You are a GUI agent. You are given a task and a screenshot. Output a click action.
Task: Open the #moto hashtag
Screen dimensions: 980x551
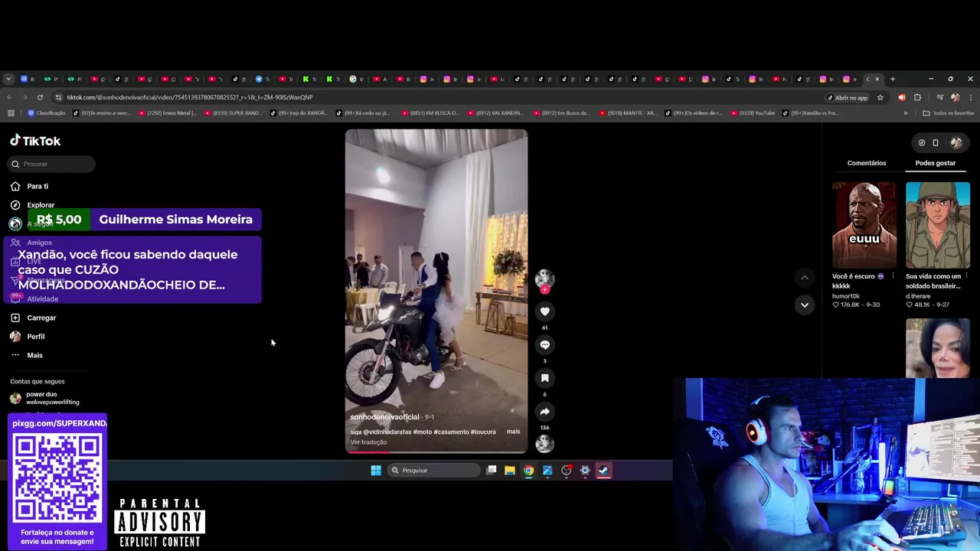coord(421,432)
